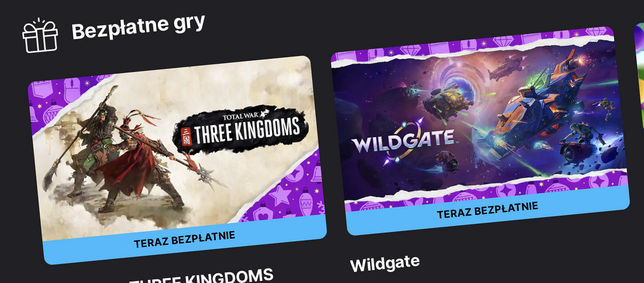
Task: Open the Total War Three Kingdoms game card
Action: 177,160
